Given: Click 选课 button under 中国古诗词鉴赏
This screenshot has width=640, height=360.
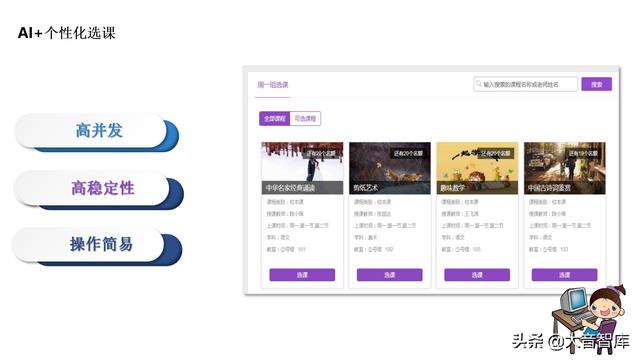Looking at the screenshot, I should (x=564, y=275).
